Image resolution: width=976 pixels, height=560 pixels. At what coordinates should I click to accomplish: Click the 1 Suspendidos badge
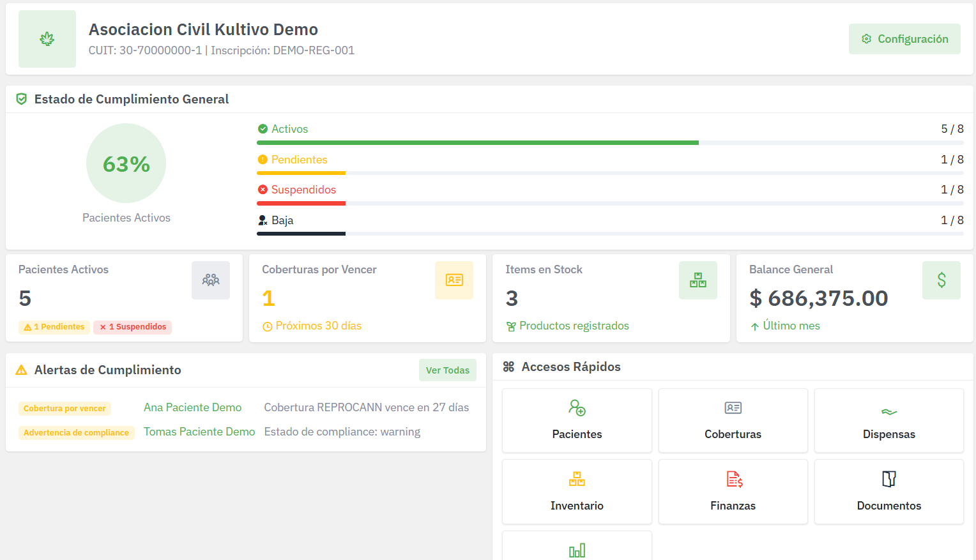[x=132, y=327]
